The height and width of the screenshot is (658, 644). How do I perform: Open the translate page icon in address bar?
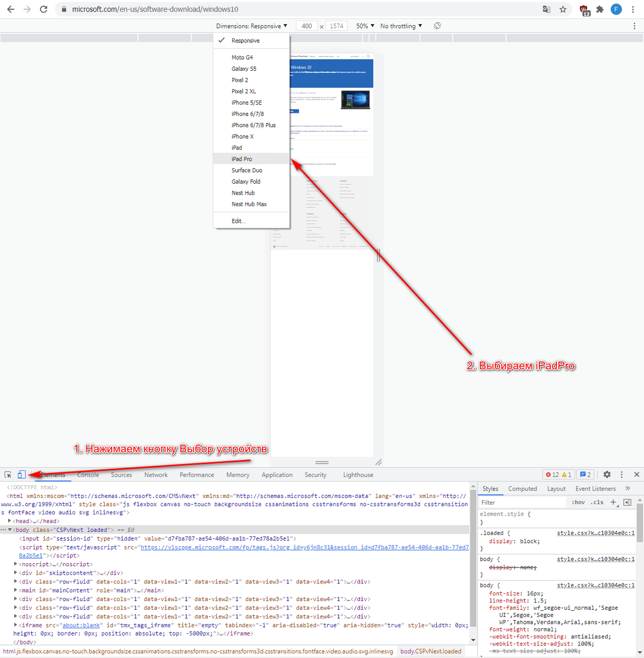point(546,9)
